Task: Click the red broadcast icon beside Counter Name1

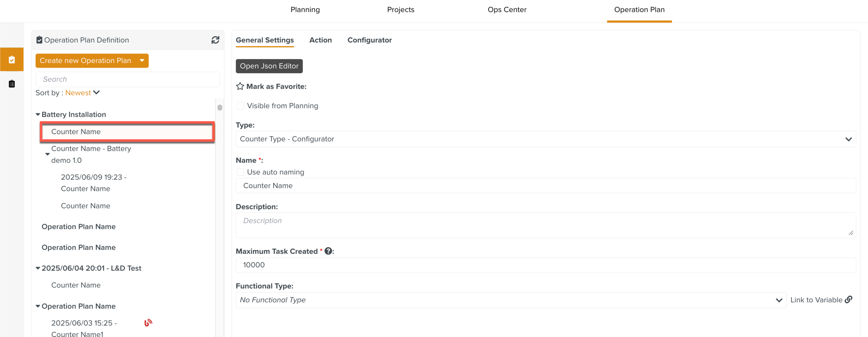Action: pyautogui.click(x=148, y=323)
